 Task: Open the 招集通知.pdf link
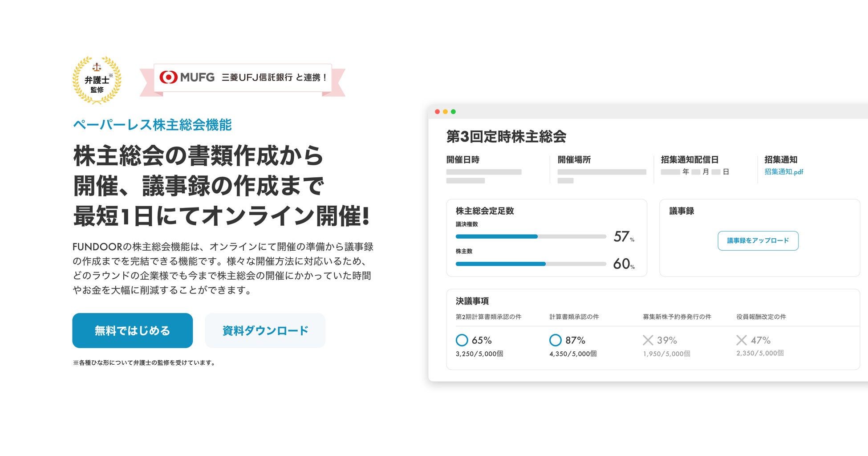(783, 172)
